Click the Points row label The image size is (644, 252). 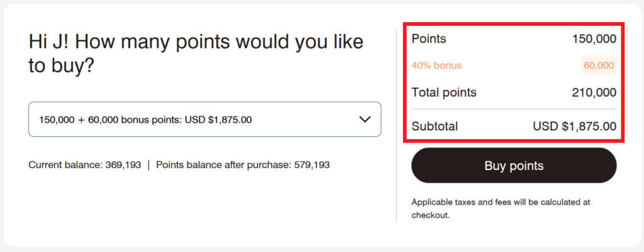pyautogui.click(x=428, y=39)
